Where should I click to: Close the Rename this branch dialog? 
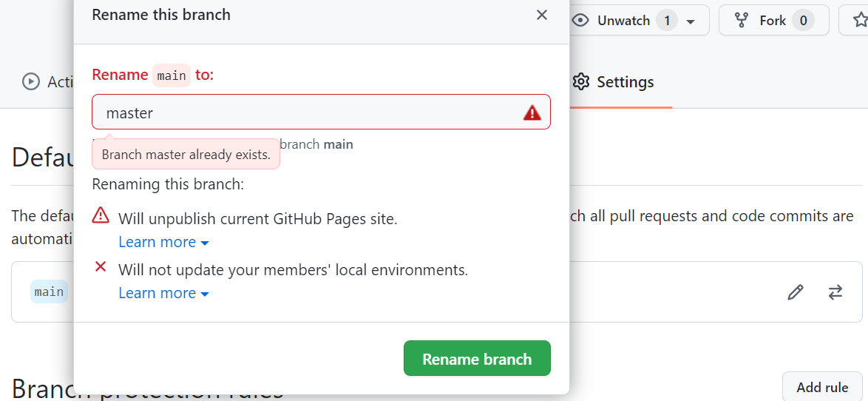point(542,15)
